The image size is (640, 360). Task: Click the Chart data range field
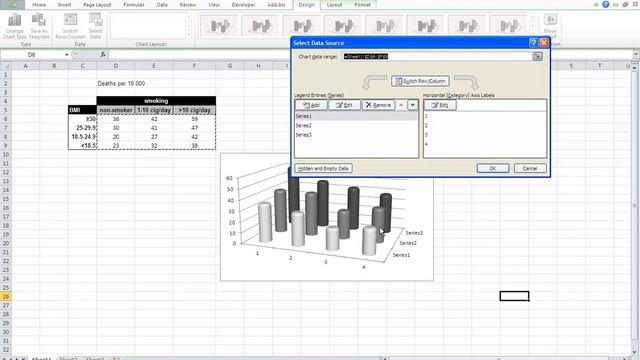click(437, 56)
